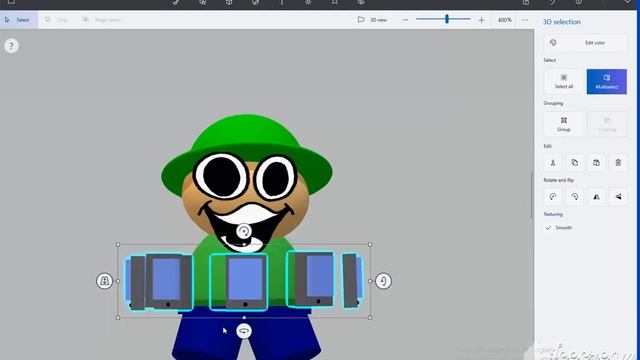
Task: Click the Select all button
Action: tap(564, 82)
